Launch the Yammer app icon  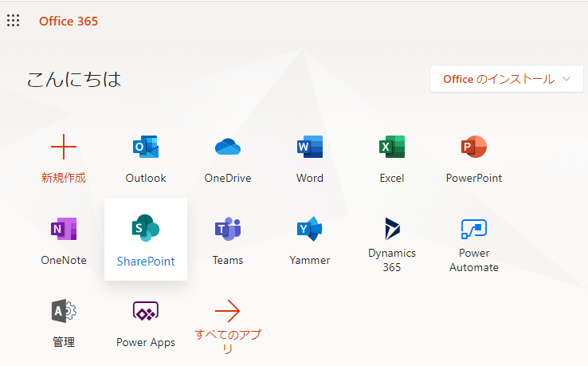point(310,229)
